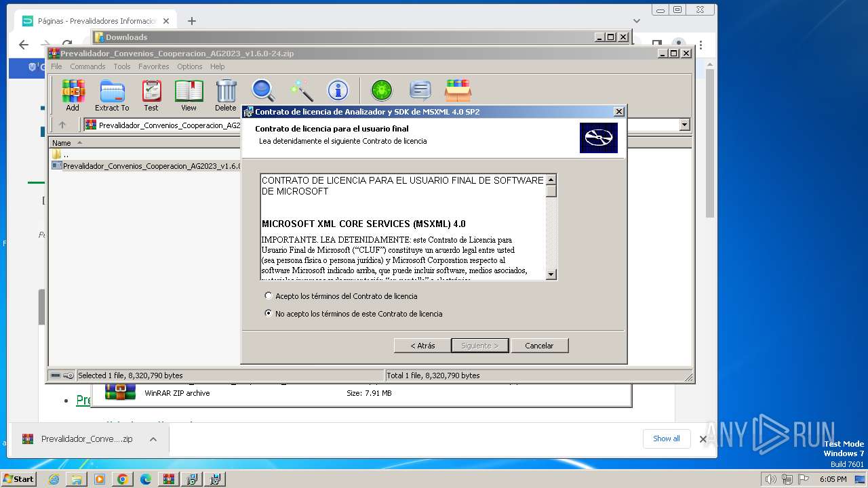Go up one level in WinRAR
868x488 pixels.
tap(62, 125)
